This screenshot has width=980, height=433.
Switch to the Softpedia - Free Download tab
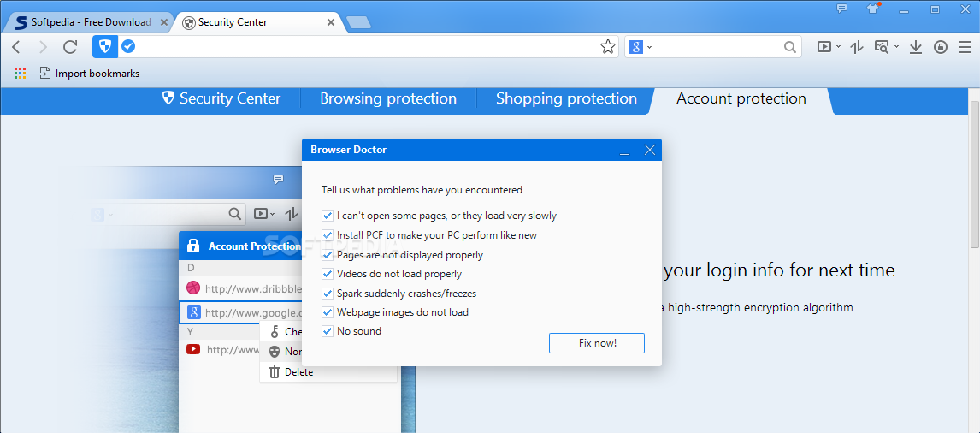[x=92, y=22]
